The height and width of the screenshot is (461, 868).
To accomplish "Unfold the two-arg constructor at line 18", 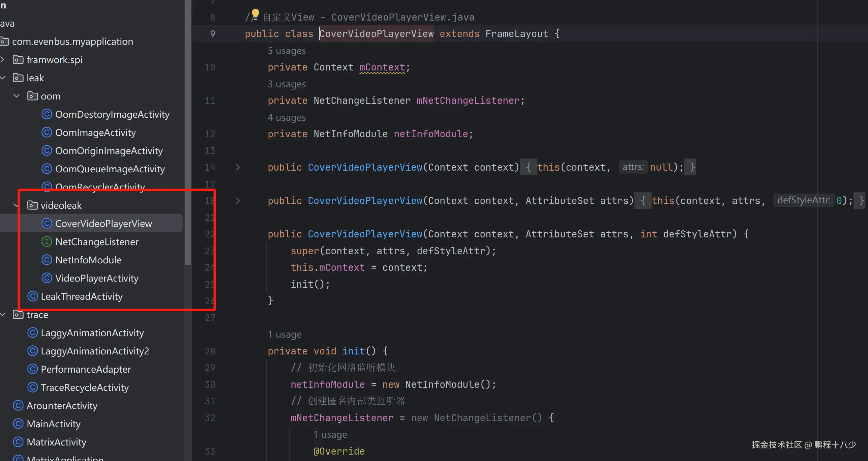I will pyautogui.click(x=238, y=201).
